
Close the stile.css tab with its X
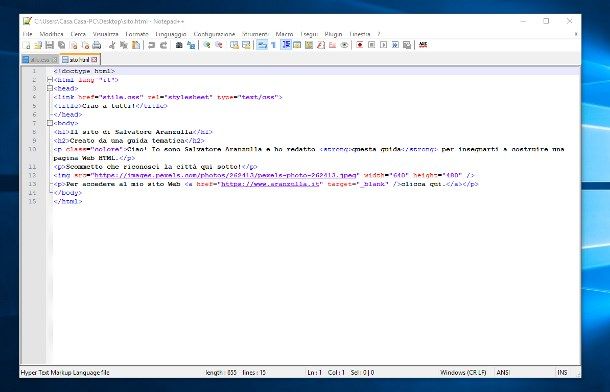(54, 60)
